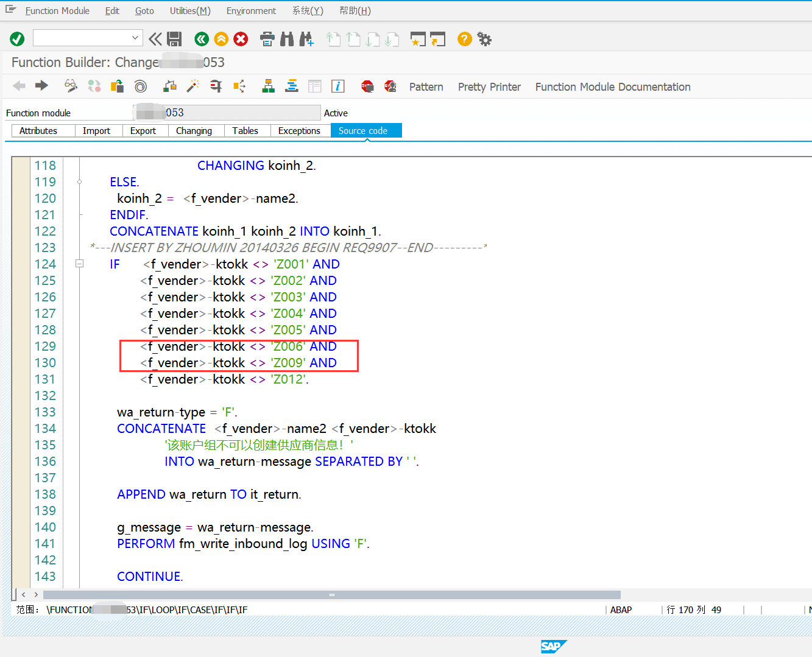The image size is (812, 657).
Task: Click the scroll-left arrow under the editor
Action: click(23, 594)
